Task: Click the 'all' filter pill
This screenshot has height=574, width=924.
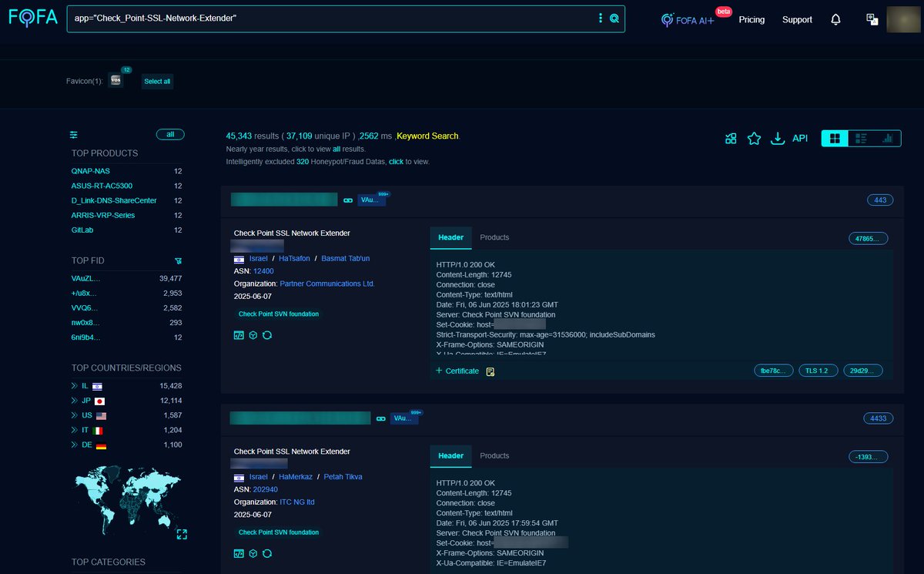Action: pyautogui.click(x=170, y=134)
